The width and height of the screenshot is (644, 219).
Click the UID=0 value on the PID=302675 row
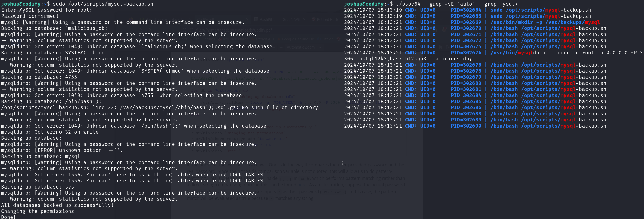coord(428,46)
